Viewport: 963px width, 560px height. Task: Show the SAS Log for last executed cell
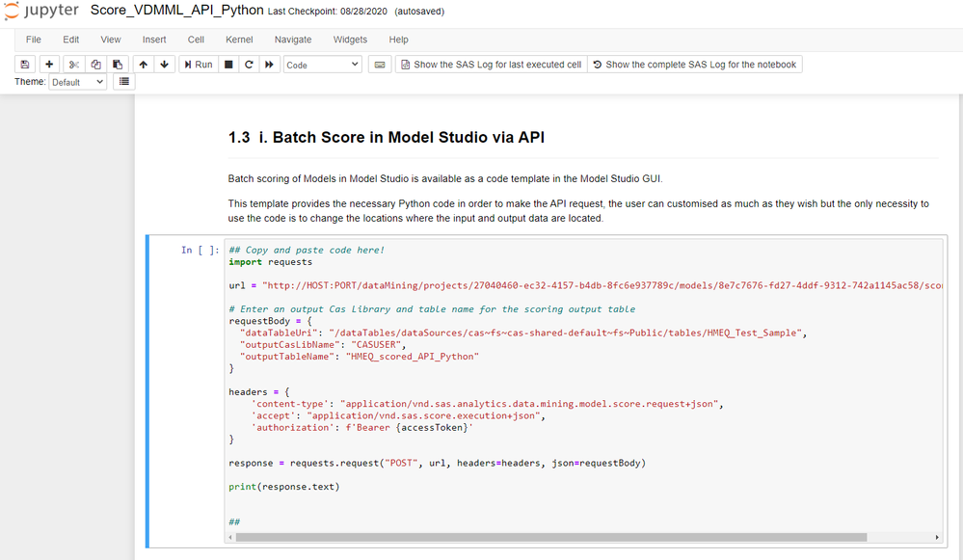coord(491,65)
